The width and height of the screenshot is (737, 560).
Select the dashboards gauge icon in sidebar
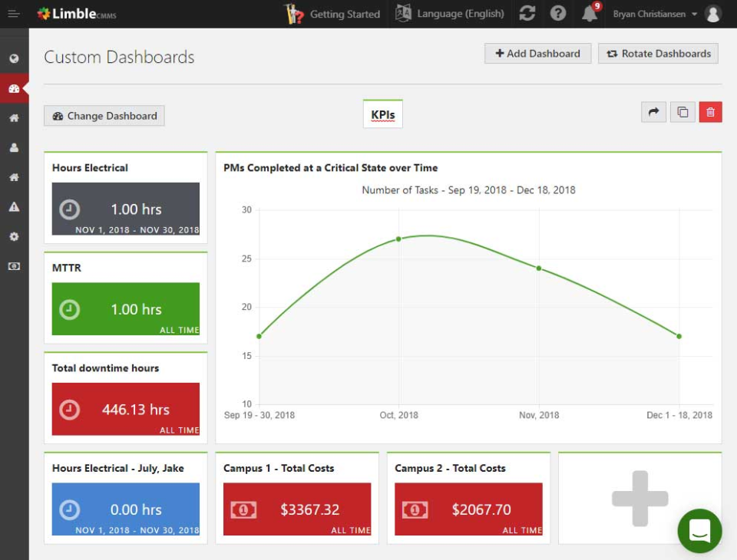coord(13,88)
